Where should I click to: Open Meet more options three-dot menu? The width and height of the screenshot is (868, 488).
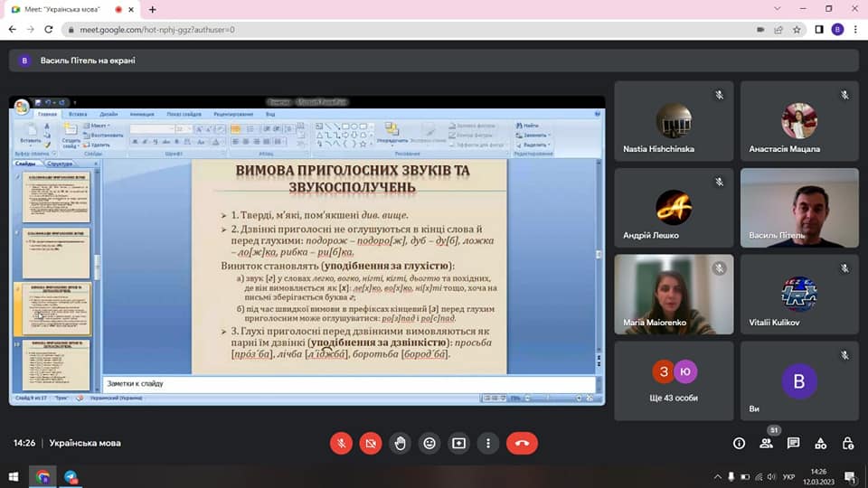[x=487, y=443]
